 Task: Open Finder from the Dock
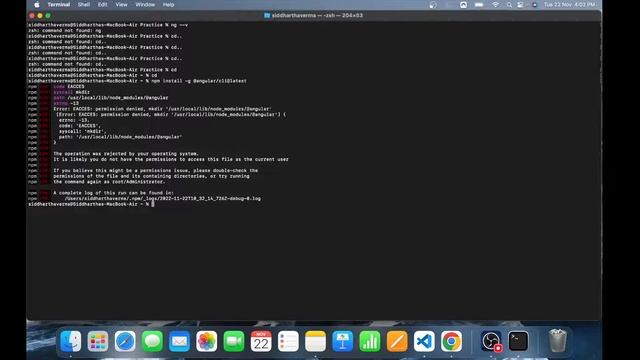pos(71,341)
